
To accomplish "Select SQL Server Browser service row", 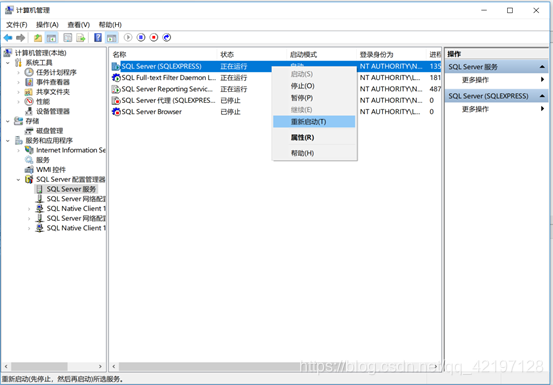I will coord(275,112).
